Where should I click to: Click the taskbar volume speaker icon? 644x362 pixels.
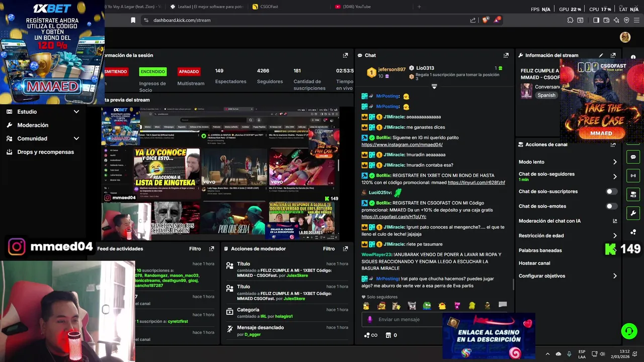pyautogui.click(x=603, y=354)
